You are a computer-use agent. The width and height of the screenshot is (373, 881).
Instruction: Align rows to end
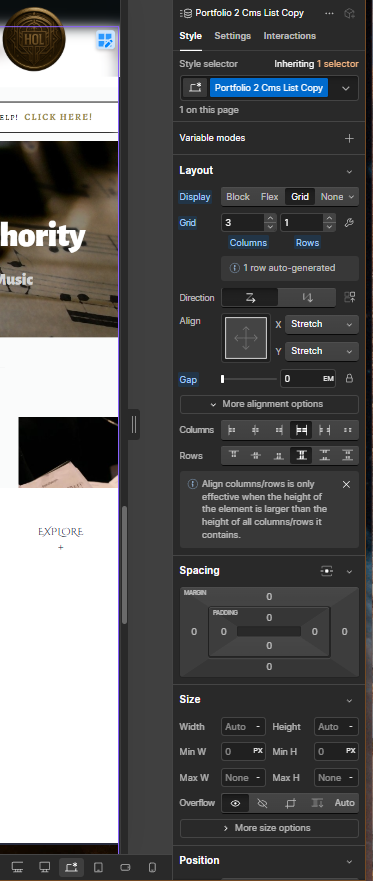click(278, 456)
